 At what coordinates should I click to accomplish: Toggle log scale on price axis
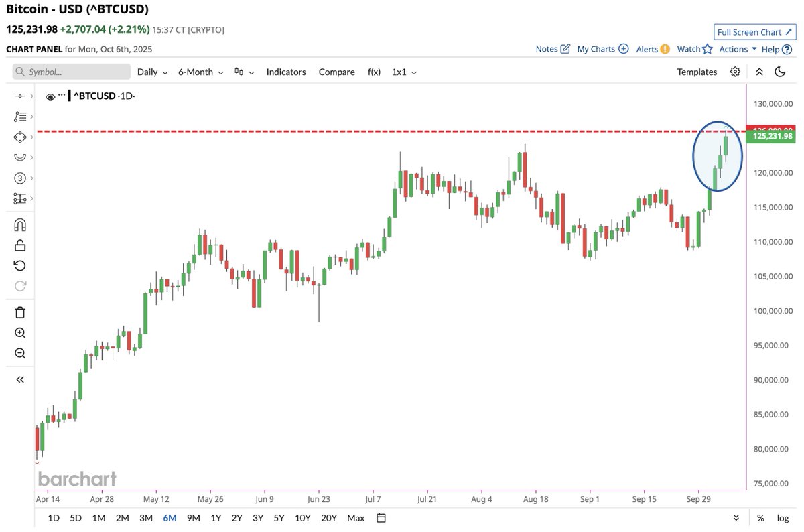click(x=782, y=518)
